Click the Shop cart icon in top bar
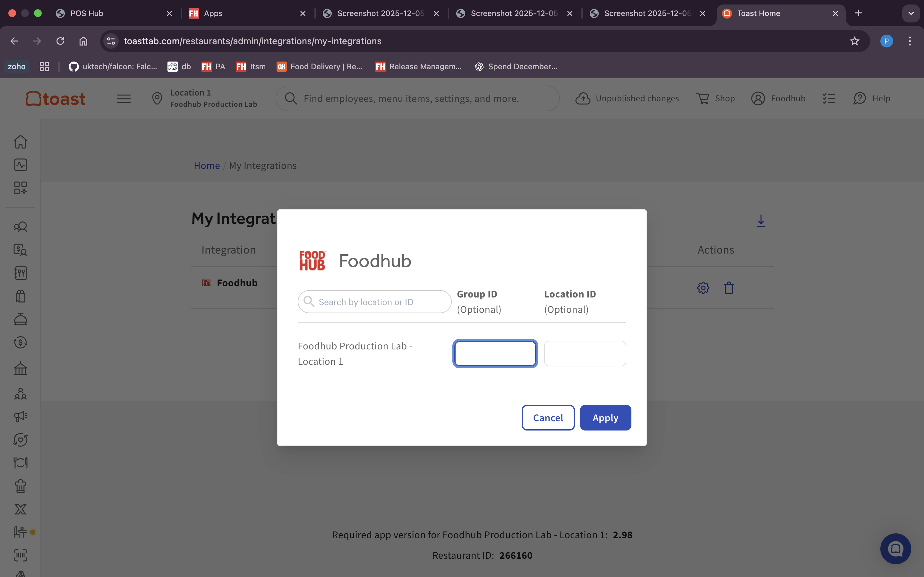The height and width of the screenshot is (577, 924). click(703, 98)
